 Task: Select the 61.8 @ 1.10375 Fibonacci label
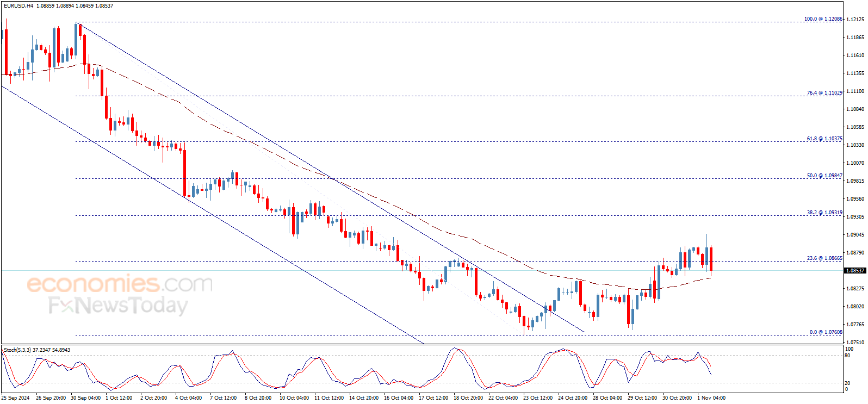tap(824, 139)
